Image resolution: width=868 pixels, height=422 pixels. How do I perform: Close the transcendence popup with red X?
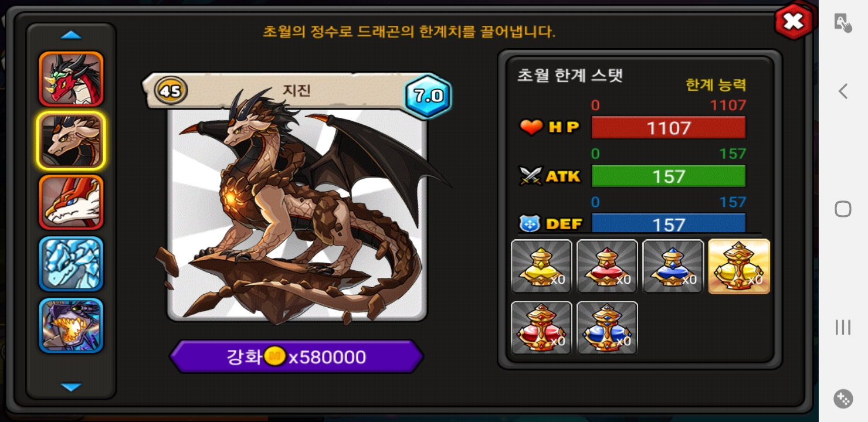coord(794,22)
